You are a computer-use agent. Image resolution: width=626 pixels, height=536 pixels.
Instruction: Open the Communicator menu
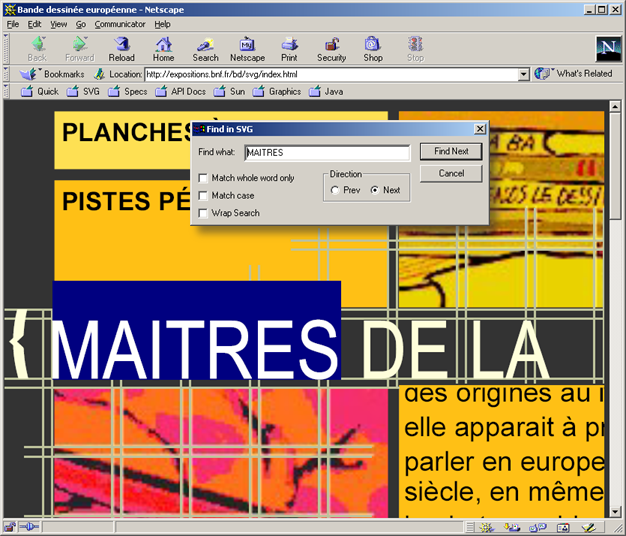(x=120, y=23)
